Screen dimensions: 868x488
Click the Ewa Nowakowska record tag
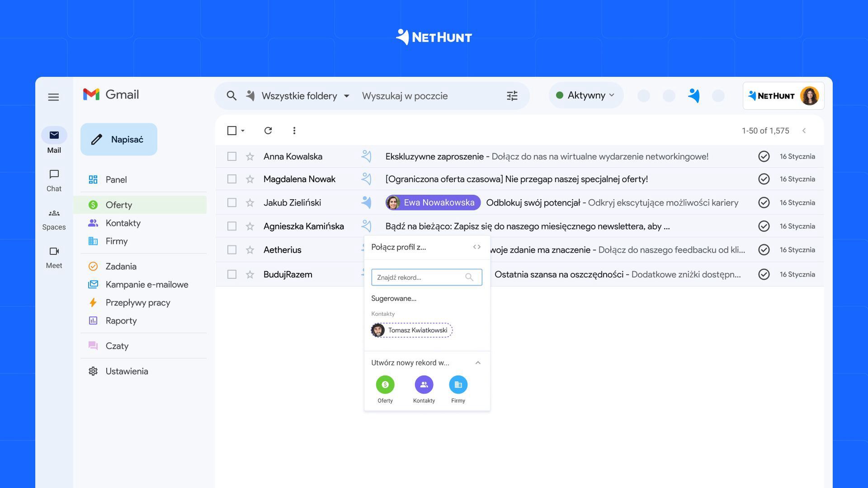tap(433, 202)
